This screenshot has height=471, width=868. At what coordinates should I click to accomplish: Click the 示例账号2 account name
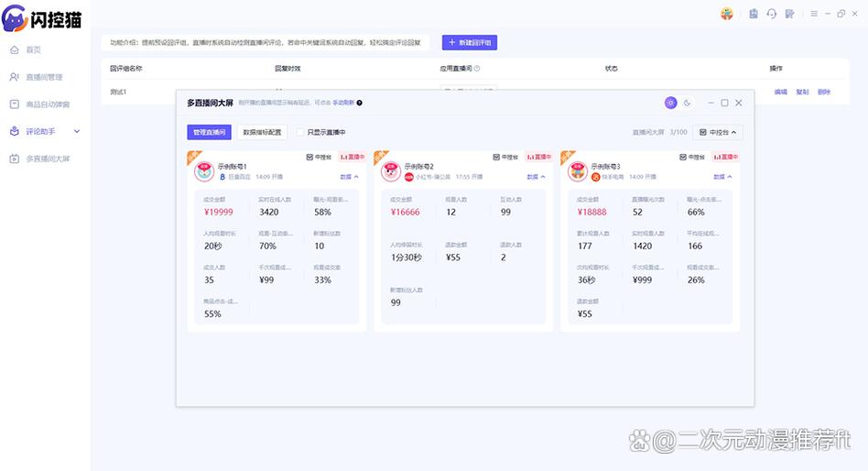tap(419, 166)
